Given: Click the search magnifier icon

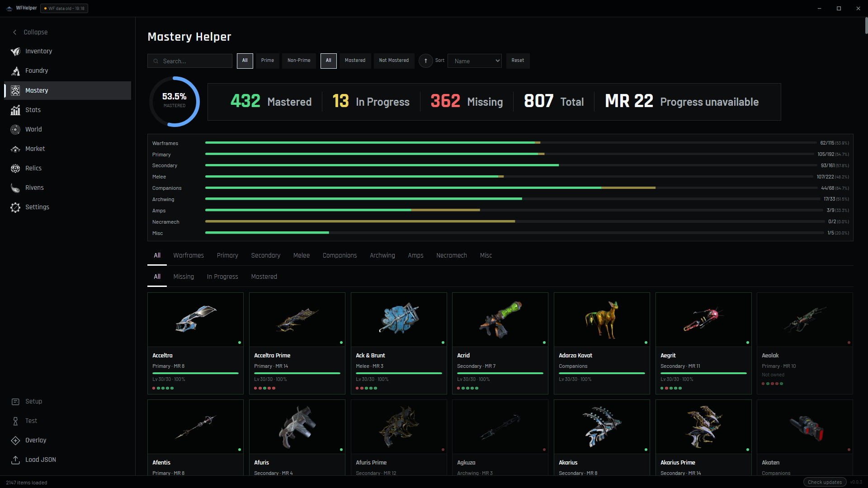Looking at the screenshot, I should [x=156, y=61].
